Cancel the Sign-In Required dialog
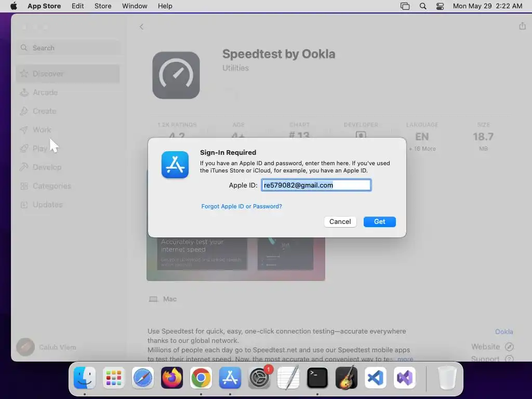This screenshot has width=532, height=399. [340, 221]
